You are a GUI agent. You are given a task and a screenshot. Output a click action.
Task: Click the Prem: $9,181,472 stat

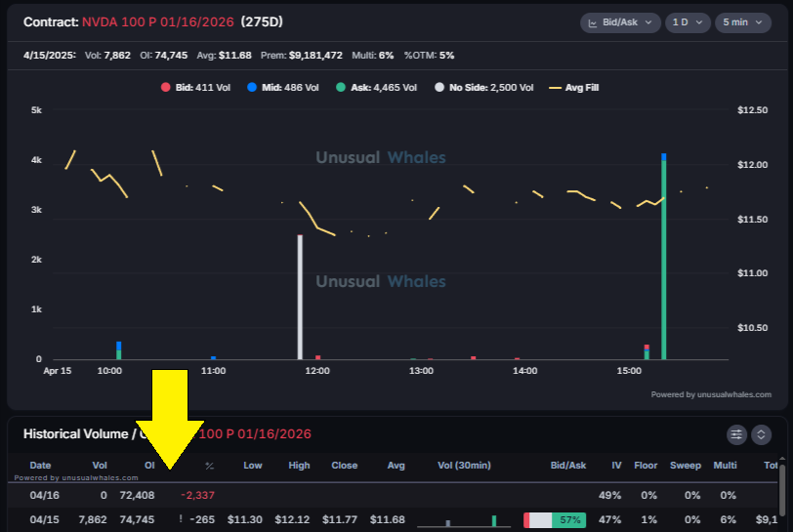click(x=302, y=56)
